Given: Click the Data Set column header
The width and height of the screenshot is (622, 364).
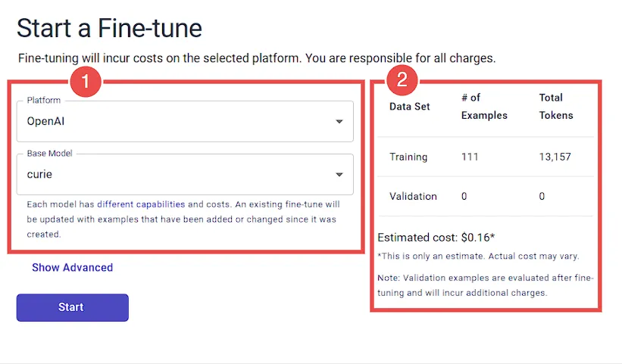Looking at the screenshot, I should click(x=409, y=107).
